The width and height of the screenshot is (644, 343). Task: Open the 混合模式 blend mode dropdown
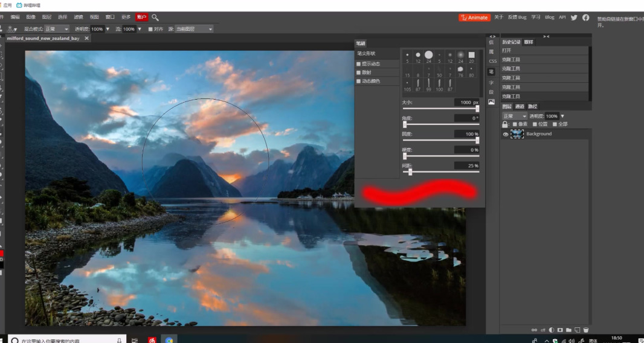(57, 29)
